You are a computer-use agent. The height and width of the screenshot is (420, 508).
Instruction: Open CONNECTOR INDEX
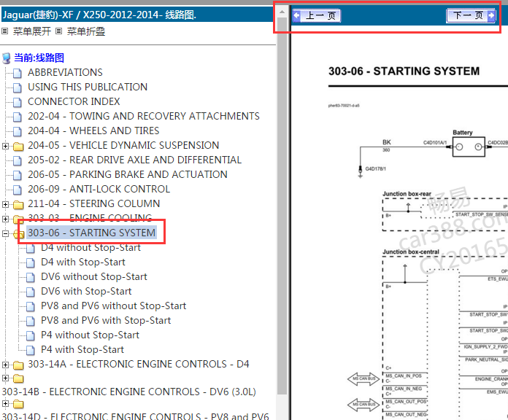74,101
